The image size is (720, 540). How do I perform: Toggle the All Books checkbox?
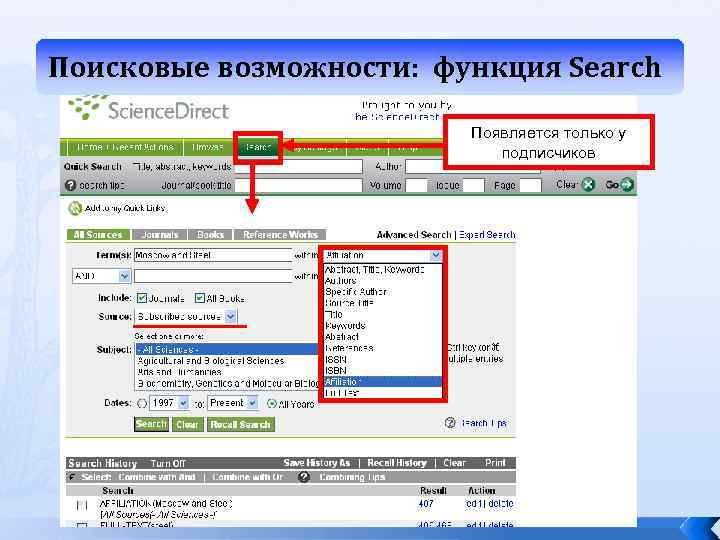[199, 298]
